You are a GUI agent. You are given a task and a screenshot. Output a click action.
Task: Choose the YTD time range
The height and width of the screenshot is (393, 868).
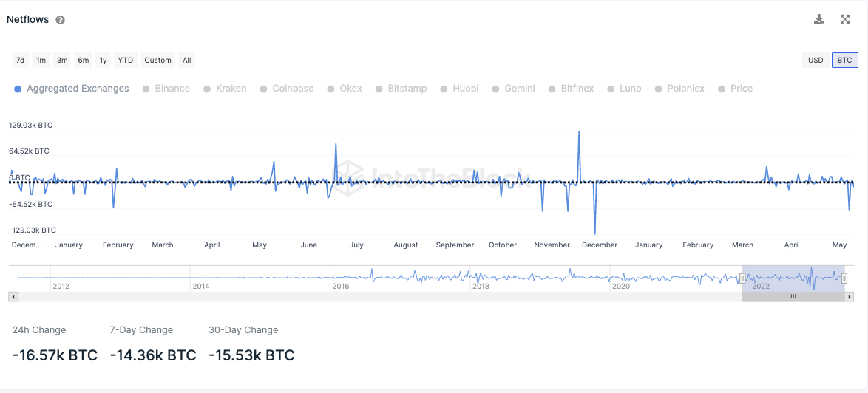pyautogui.click(x=126, y=60)
